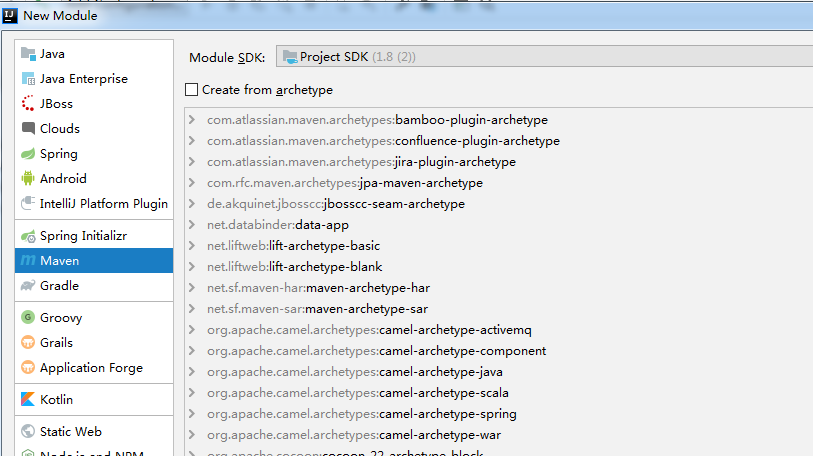813x456 pixels.
Task: Click the Java Enterprise icon
Action: point(28,78)
